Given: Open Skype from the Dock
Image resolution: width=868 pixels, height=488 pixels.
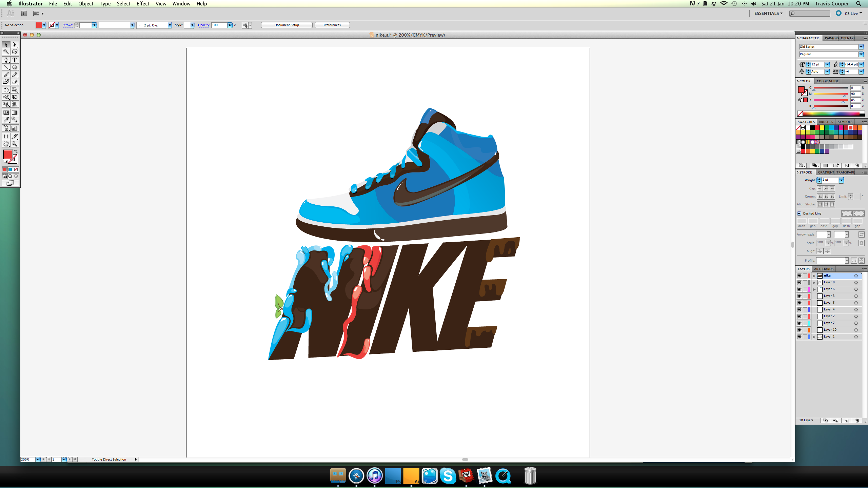Looking at the screenshot, I should 448,476.
